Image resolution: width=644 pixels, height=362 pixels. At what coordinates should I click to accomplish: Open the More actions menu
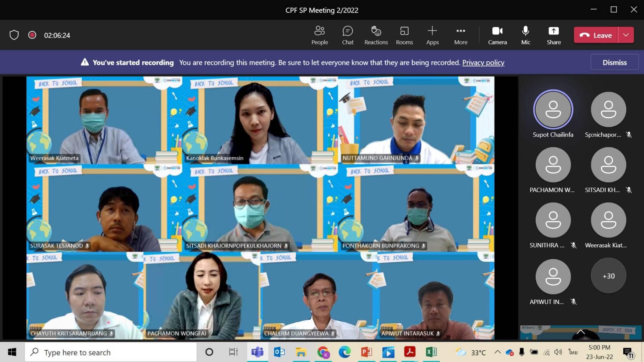(461, 35)
